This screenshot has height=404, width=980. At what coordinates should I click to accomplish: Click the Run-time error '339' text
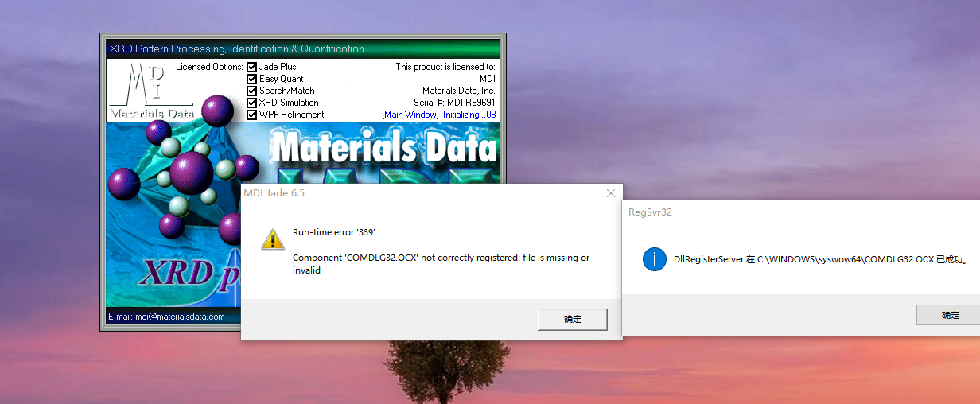point(335,232)
